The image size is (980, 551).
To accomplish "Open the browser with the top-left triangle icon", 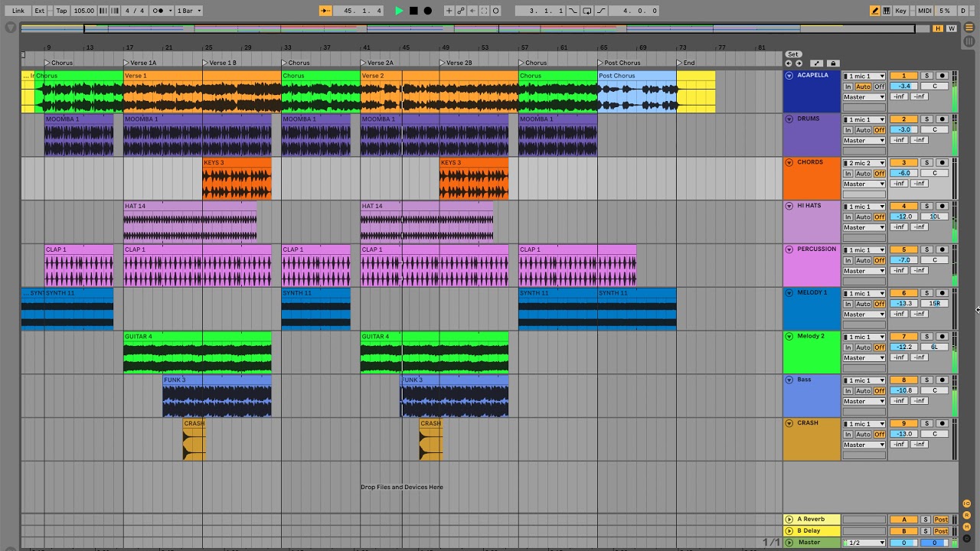I will pos(11,28).
